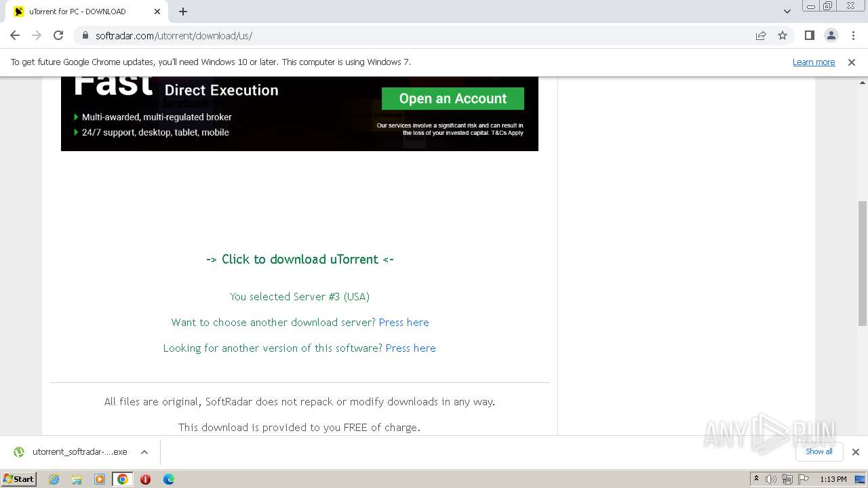The height and width of the screenshot is (488, 868).
Task: Open the Chrome profile icon
Action: [x=831, y=35]
